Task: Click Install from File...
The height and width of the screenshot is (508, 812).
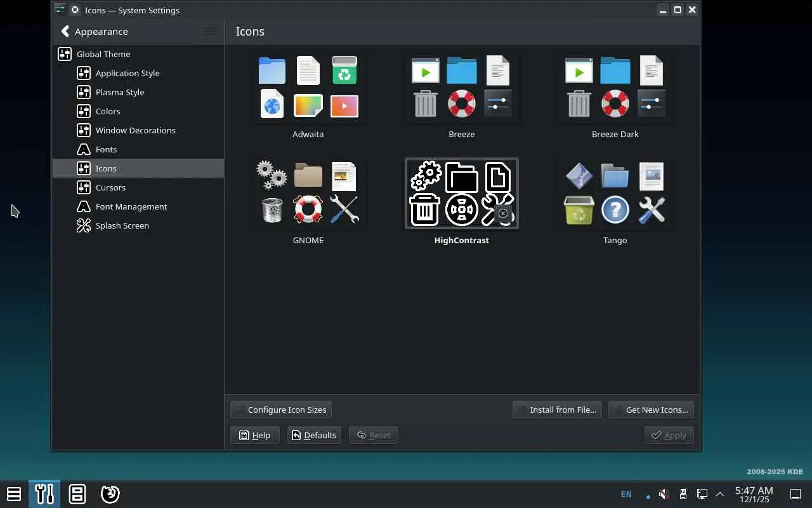Action: coord(557,410)
